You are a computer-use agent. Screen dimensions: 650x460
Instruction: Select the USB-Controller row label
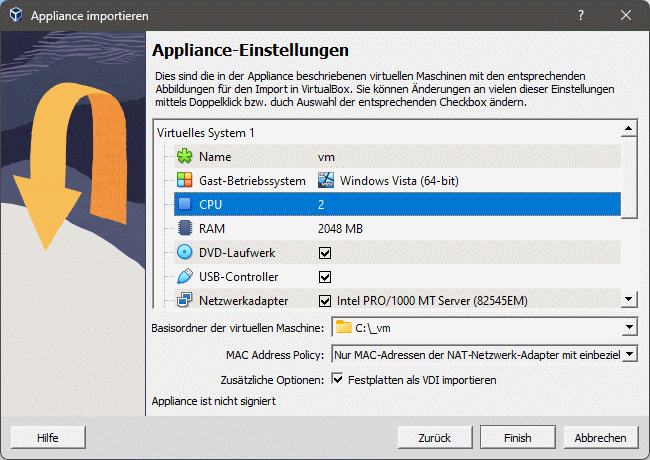[x=238, y=277]
